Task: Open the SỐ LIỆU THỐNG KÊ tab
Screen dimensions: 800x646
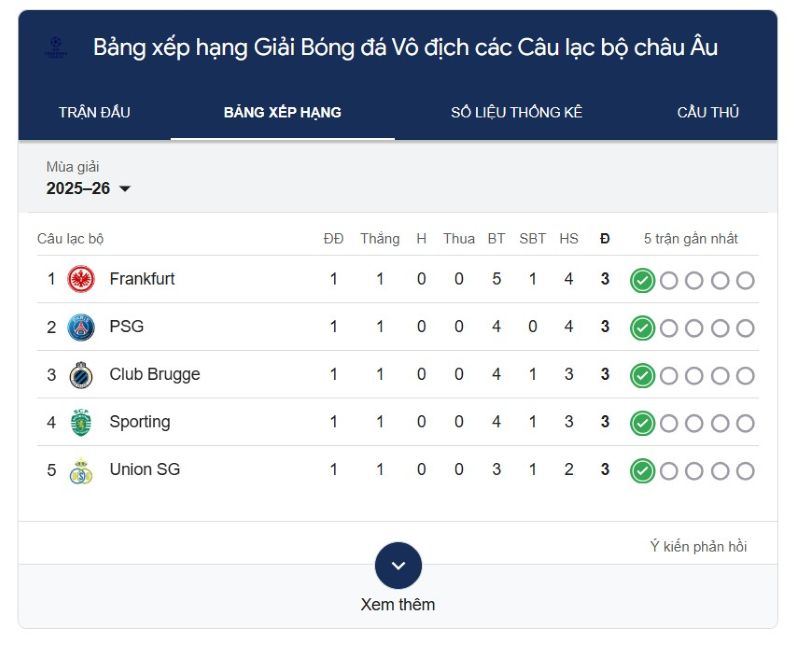Action: pyautogui.click(x=519, y=112)
